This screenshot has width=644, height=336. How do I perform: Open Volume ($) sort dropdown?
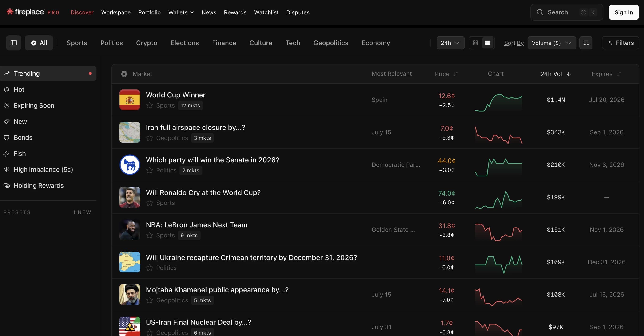pyautogui.click(x=552, y=43)
